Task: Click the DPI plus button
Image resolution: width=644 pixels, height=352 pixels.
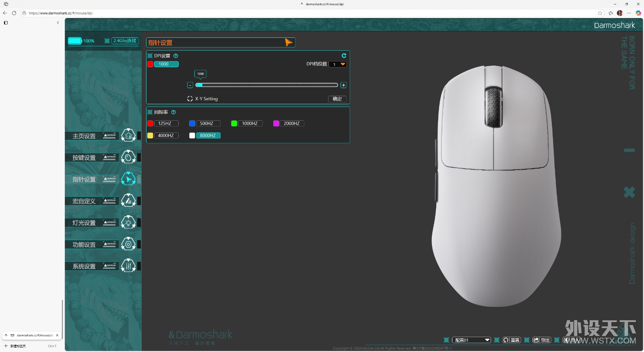Action: pos(343,85)
